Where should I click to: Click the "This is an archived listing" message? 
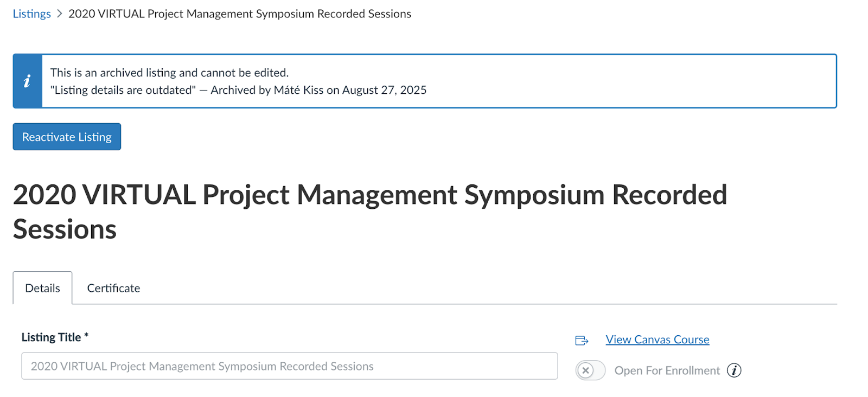(169, 73)
